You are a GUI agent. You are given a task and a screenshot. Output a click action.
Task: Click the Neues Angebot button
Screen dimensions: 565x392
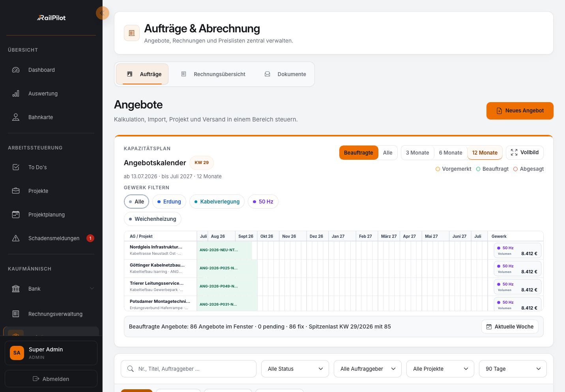click(520, 111)
